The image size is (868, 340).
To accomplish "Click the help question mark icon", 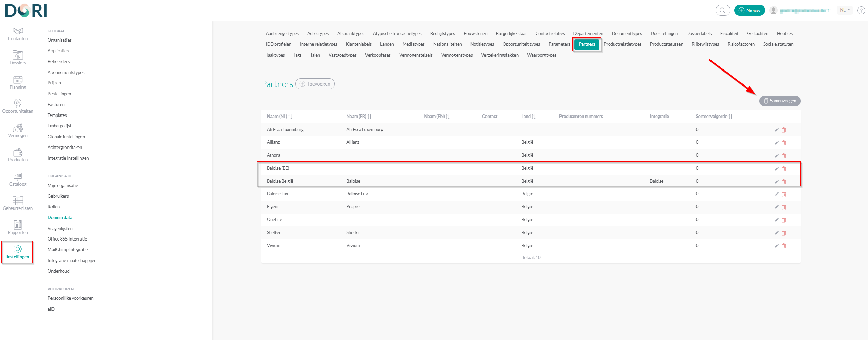I will tap(861, 11).
